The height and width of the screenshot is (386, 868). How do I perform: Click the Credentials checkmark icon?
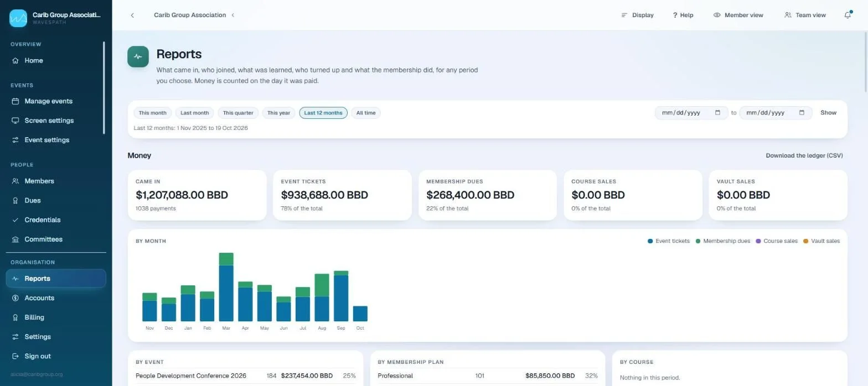pos(15,220)
